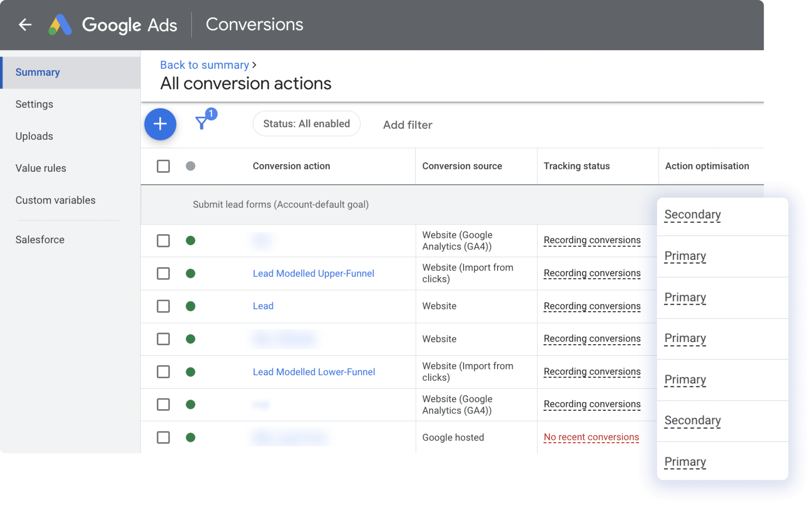Open Salesforce in the sidebar
The height and width of the screenshot is (506, 812).
tap(40, 240)
